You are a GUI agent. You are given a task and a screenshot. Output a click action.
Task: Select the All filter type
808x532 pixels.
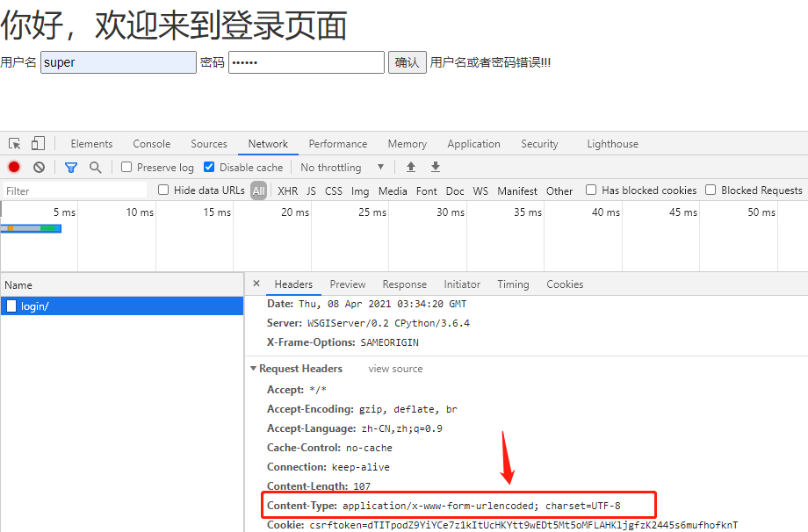(259, 191)
